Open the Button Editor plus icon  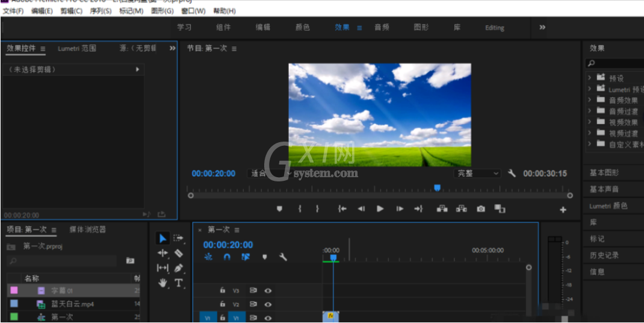563,210
